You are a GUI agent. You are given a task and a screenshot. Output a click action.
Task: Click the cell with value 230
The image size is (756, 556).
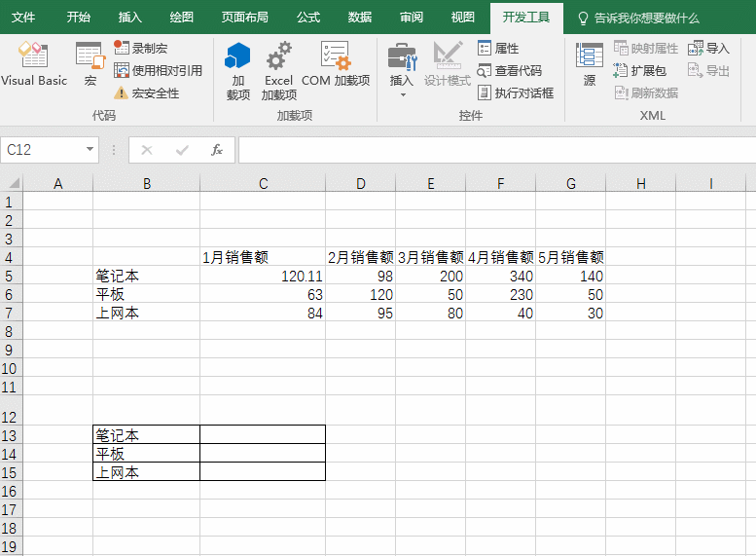(500, 294)
